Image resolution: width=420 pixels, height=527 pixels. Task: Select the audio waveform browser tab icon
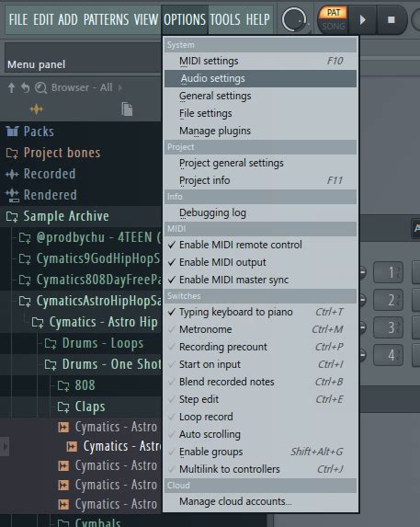tap(36, 109)
